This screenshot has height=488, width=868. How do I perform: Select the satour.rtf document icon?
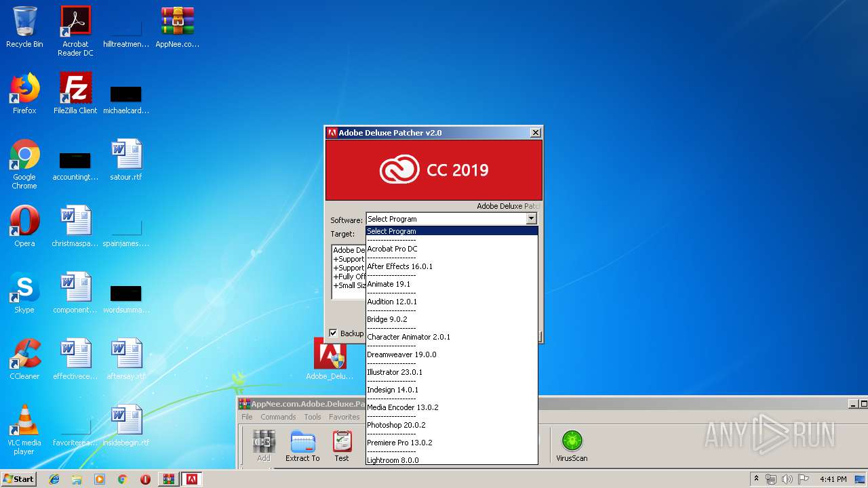(x=126, y=160)
